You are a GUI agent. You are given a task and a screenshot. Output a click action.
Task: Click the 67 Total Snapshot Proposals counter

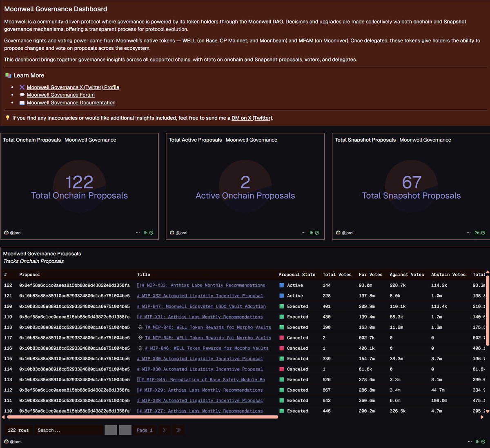tap(412, 182)
